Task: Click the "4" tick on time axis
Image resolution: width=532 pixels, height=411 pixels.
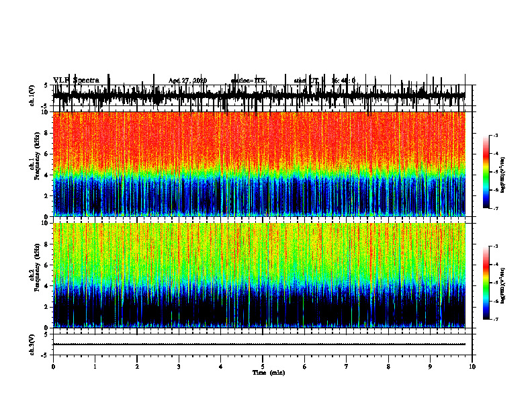Action: 221,367
